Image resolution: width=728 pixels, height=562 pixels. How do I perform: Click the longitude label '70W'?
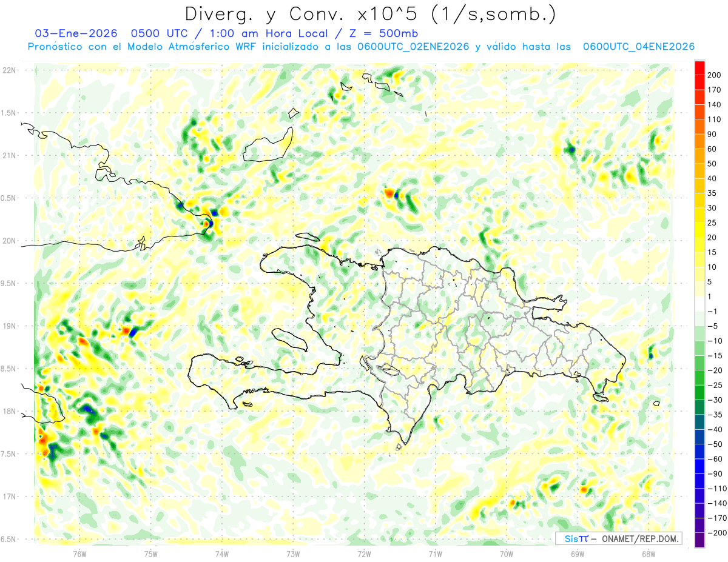click(x=507, y=554)
